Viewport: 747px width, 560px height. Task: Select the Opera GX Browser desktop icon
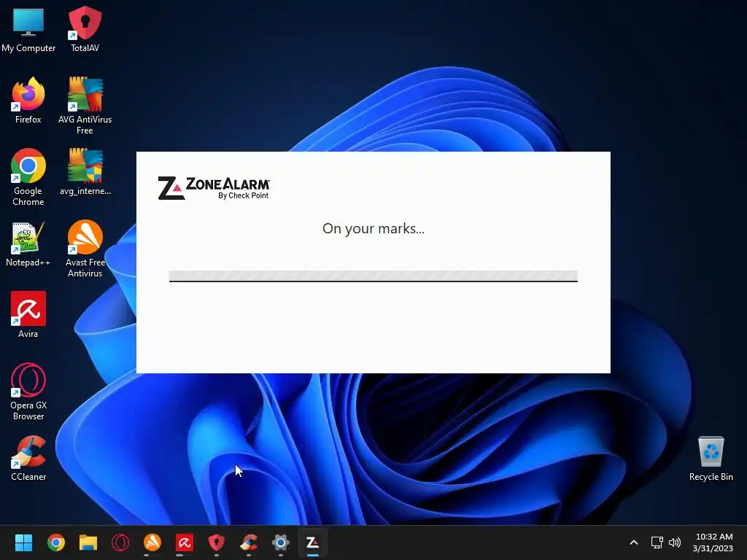28,392
